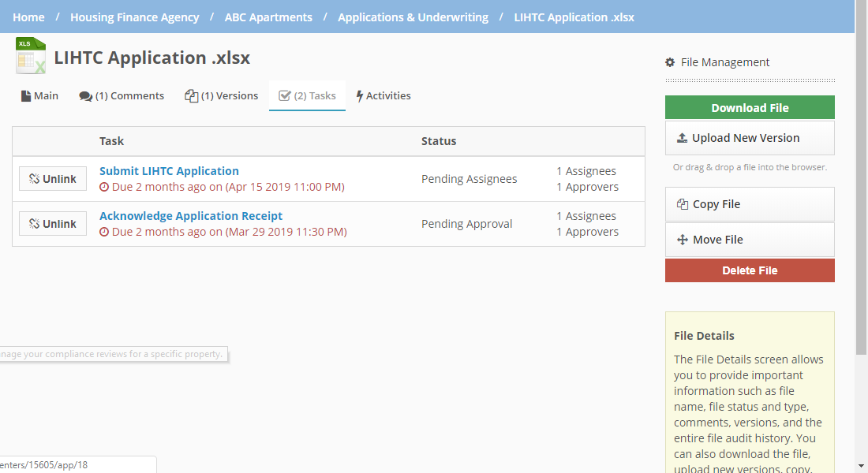Click the red Delete File button
Image resolution: width=868 pixels, height=473 pixels.
pyautogui.click(x=750, y=270)
